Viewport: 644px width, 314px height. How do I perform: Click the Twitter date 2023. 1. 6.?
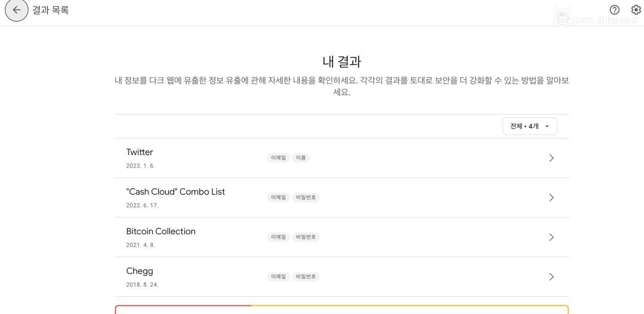point(140,166)
